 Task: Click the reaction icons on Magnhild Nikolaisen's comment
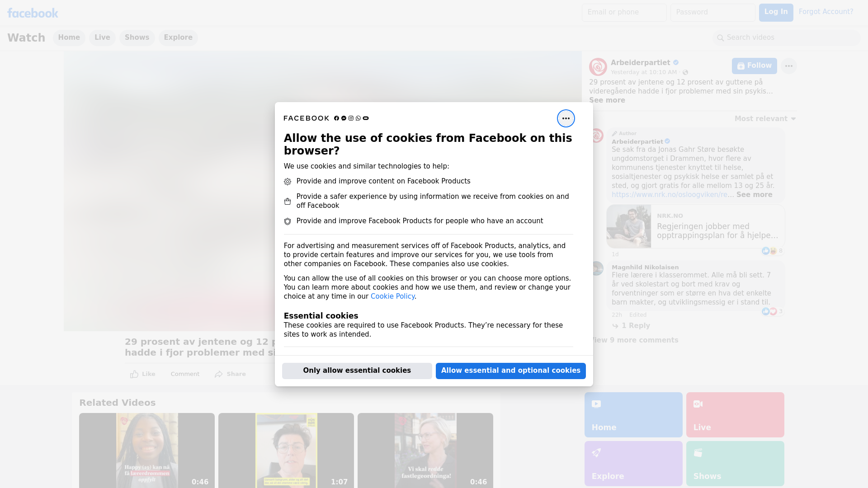pos(769,311)
